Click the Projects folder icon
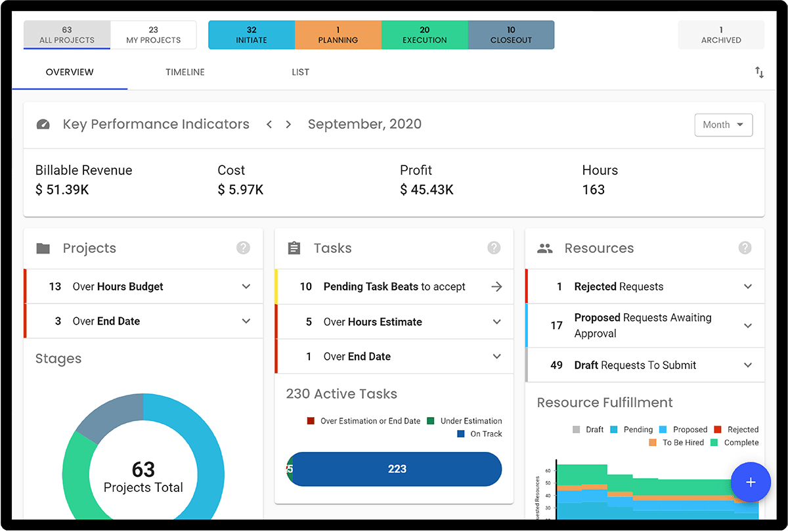 coord(43,248)
